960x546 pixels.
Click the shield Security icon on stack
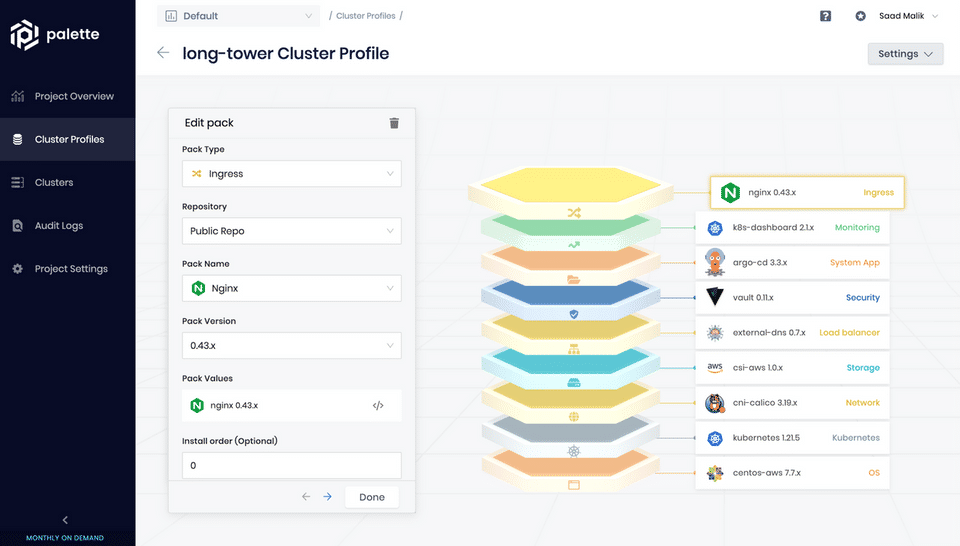tap(574, 314)
